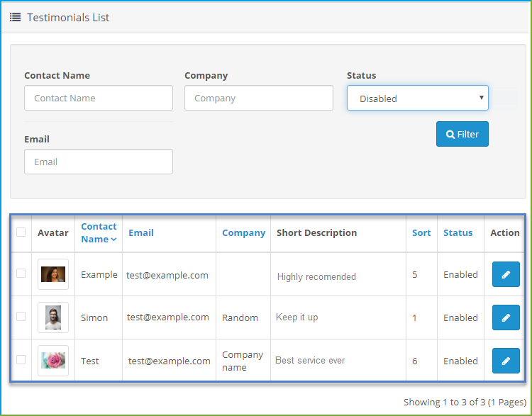Click Simon's avatar thumbnail
This screenshot has height=416, width=532.
[x=53, y=317]
